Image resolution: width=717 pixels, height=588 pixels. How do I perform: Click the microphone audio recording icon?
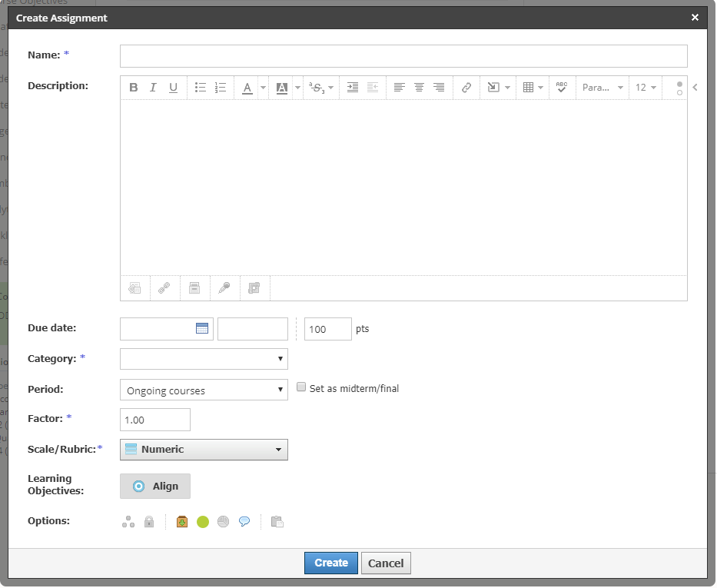pos(224,288)
